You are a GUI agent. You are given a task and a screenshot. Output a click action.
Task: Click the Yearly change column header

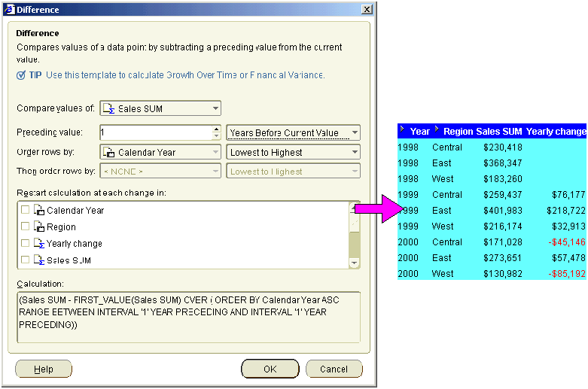(x=556, y=132)
